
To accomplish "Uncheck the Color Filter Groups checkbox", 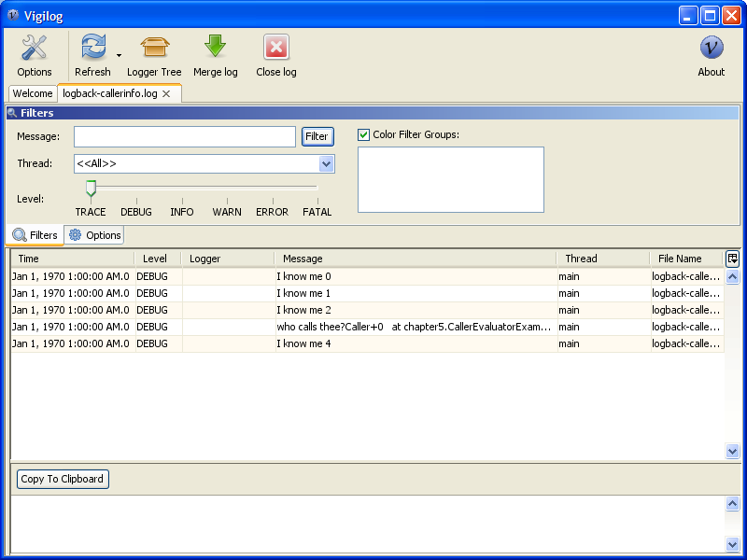I will coord(364,134).
